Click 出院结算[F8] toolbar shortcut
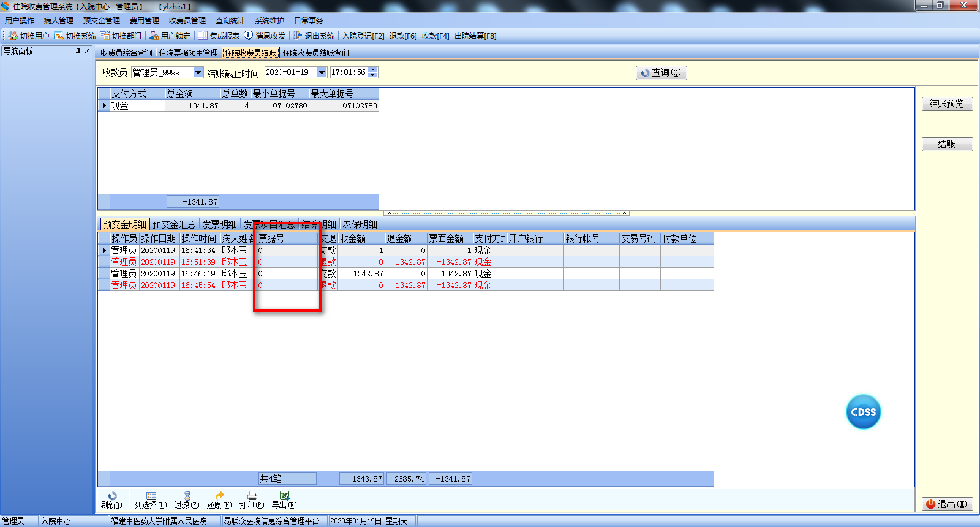Image resolution: width=980 pixels, height=527 pixels. coord(475,36)
